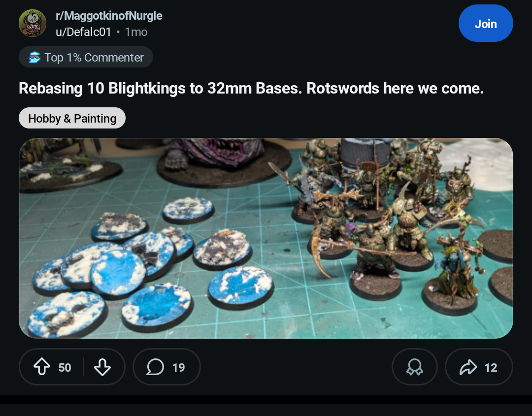Click the Top 1% Commenter label
This screenshot has height=416, width=532.
pos(94,57)
